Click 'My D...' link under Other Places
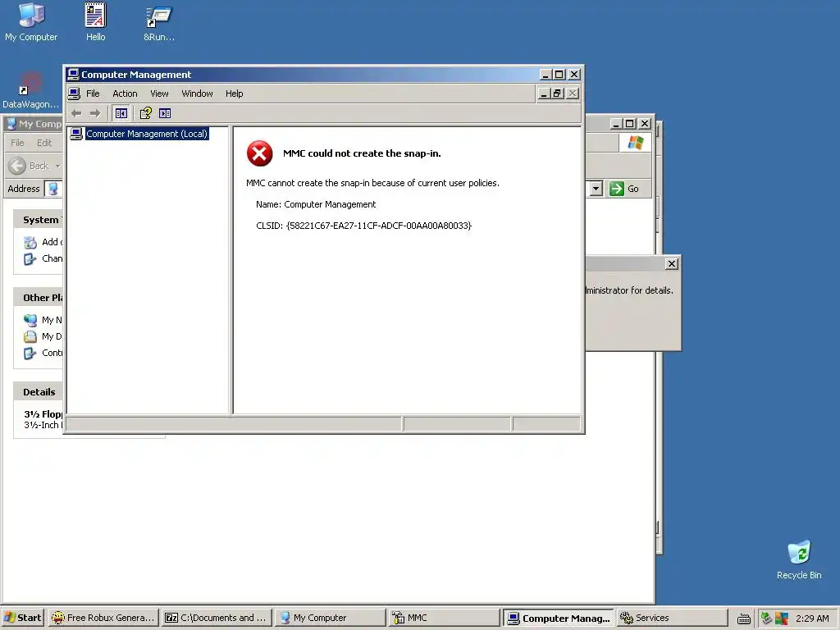Screen dimensions: 840x630 pyautogui.click(x=43, y=336)
